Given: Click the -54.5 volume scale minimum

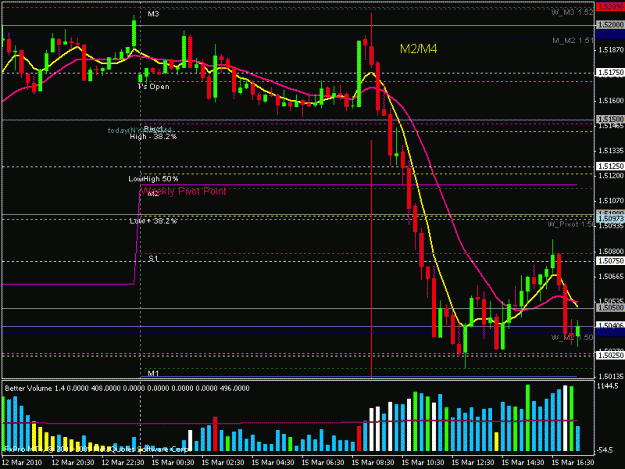Looking at the screenshot, I should pos(605,450).
